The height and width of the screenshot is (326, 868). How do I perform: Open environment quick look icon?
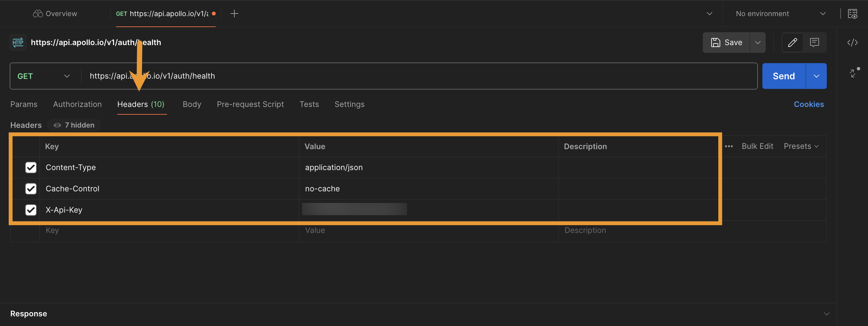(853, 14)
